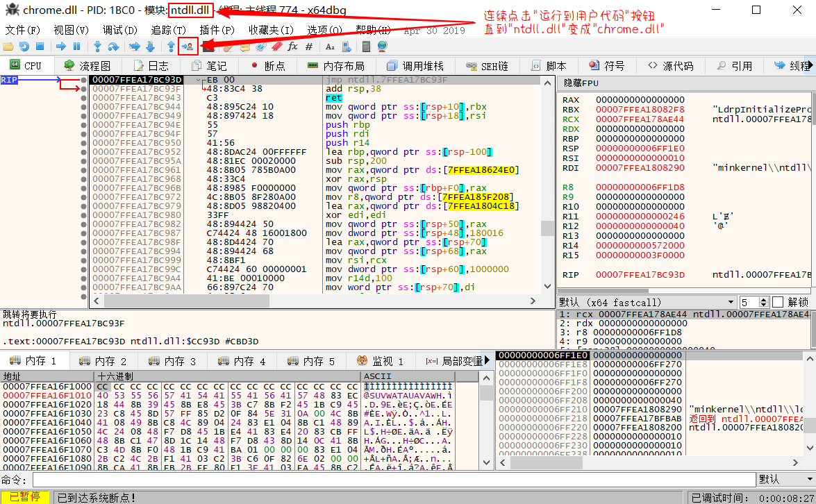Click the run to user code button
The image size is (816, 504).
pos(188,47)
